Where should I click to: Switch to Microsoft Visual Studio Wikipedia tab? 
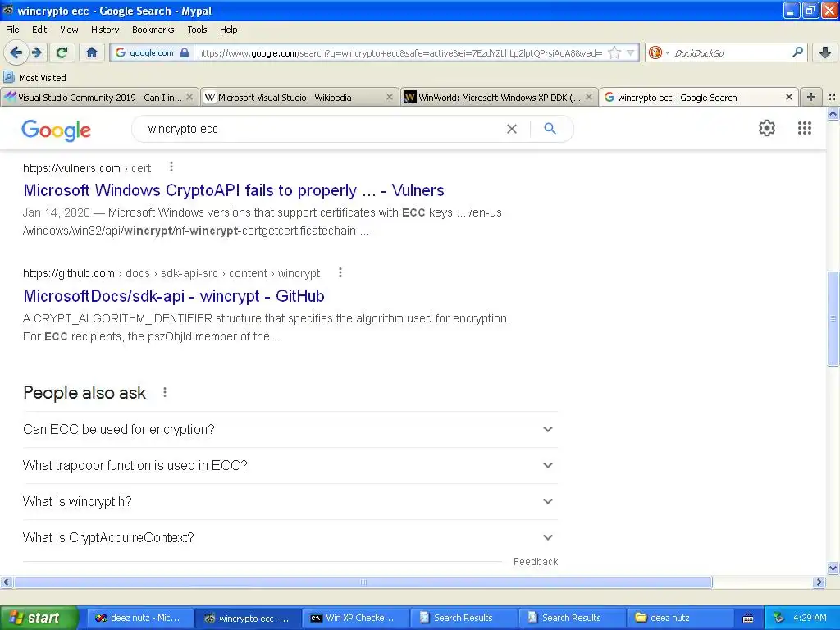tap(300, 97)
